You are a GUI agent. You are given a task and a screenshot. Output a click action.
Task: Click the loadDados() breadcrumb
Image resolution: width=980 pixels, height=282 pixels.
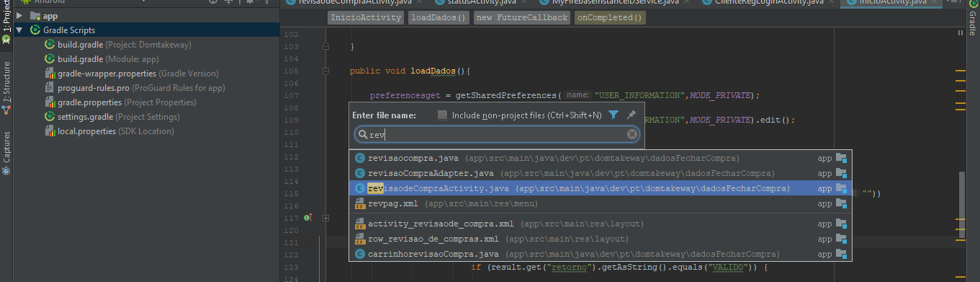pyautogui.click(x=439, y=17)
